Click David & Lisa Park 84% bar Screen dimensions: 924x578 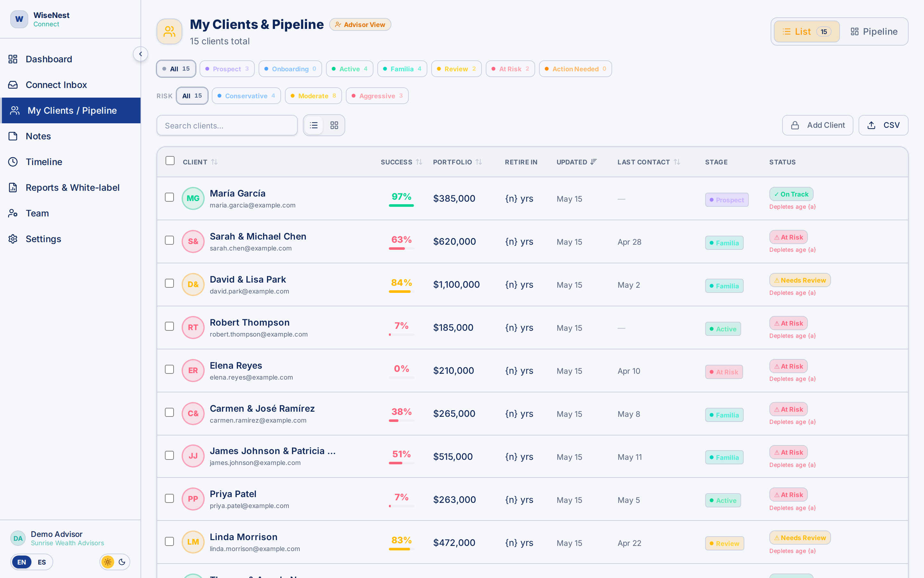pos(401,292)
